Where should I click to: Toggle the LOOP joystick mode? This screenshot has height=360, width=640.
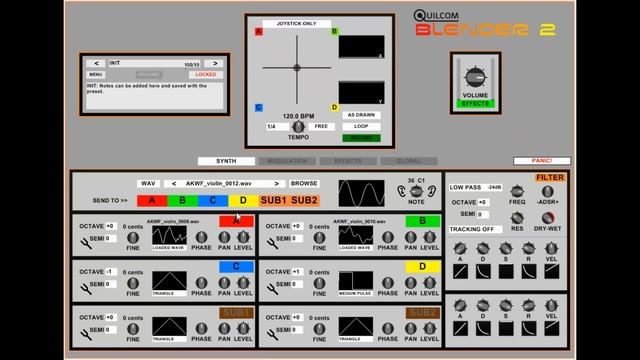361,127
